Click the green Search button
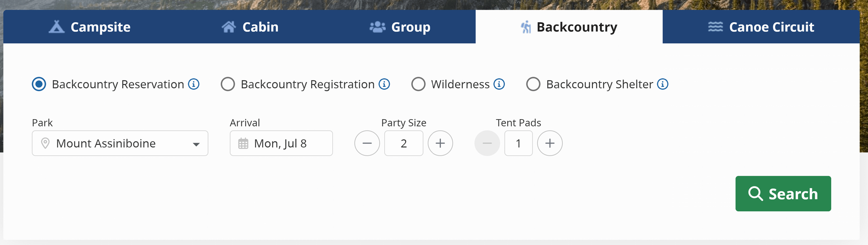868x245 pixels. point(783,194)
